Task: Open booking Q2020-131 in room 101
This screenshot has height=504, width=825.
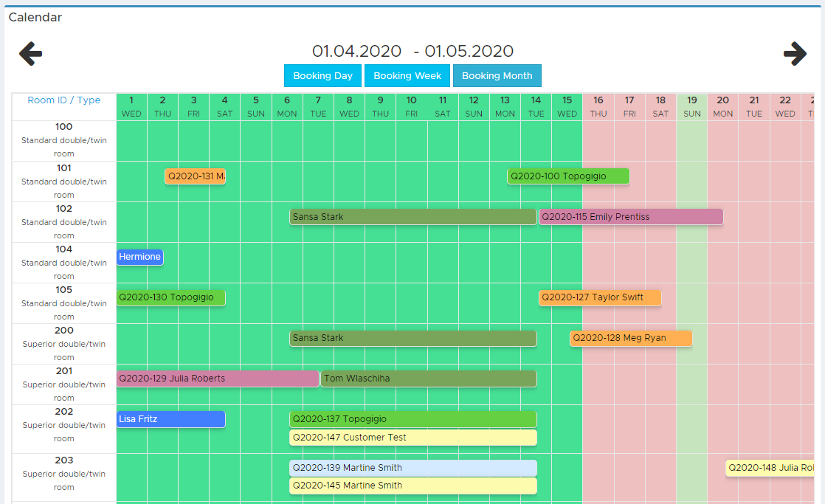Action: (196, 176)
